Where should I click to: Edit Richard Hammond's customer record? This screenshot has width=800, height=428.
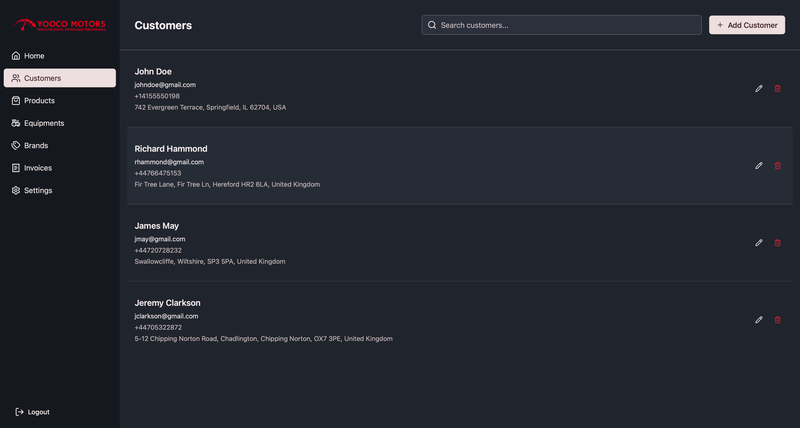(x=759, y=166)
